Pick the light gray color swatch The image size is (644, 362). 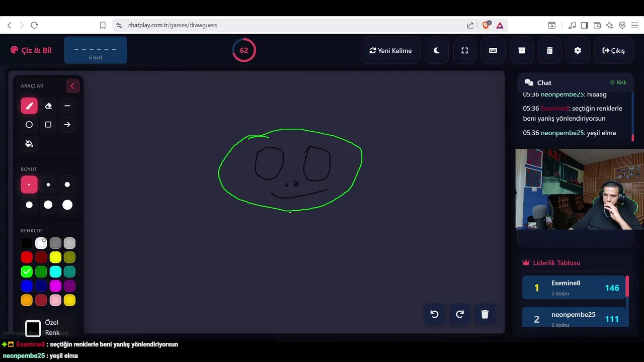tap(69, 243)
